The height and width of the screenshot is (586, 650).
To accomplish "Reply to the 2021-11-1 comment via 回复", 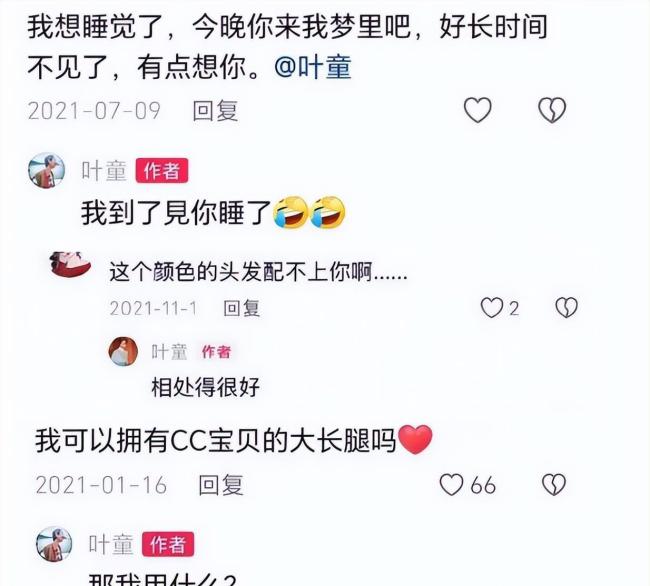I will (x=241, y=308).
